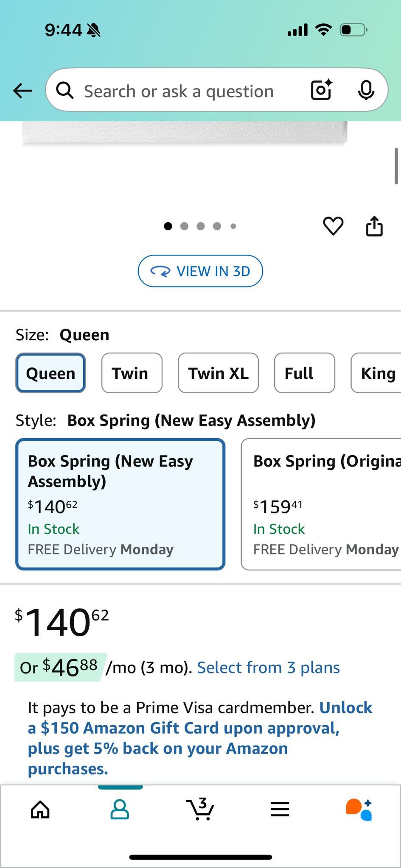This screenshot has width=401, height=868.
Task: Select the Full size option
Action: 304,373
